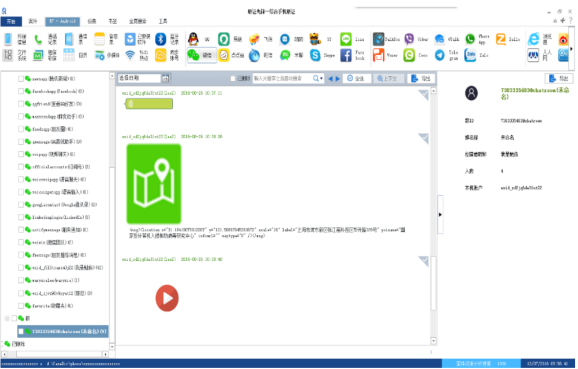Open the calendar picker of date field
Viewport: 578px width, 369px height.
coord(165,78)
